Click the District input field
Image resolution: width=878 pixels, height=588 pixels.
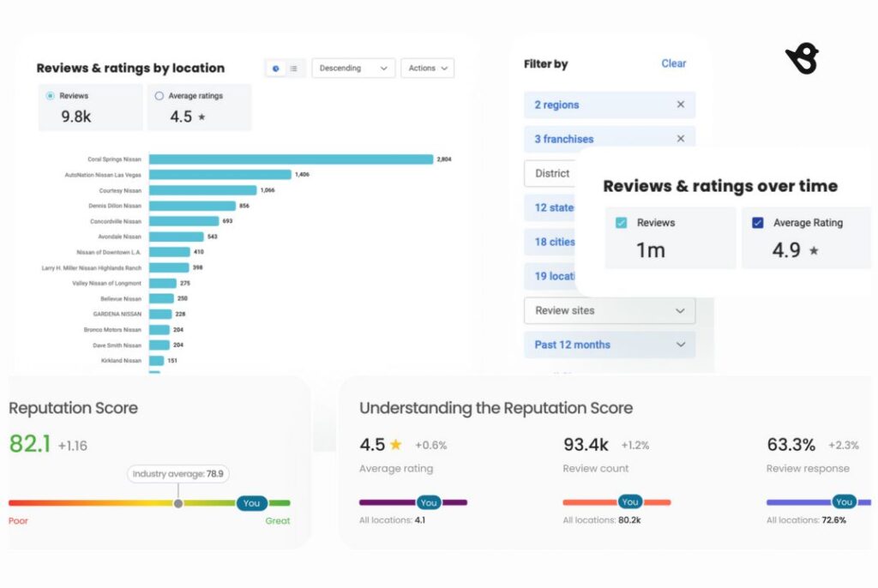pos(552,173)
